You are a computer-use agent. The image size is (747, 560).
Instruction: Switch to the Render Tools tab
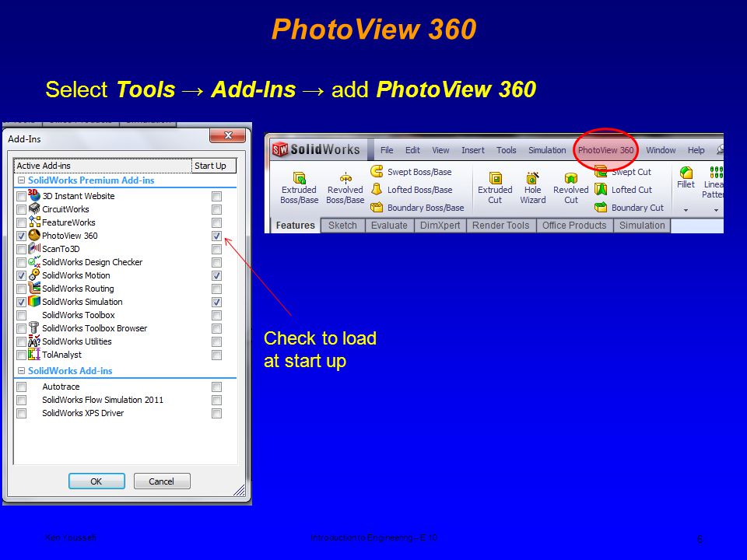click(501, 226)
